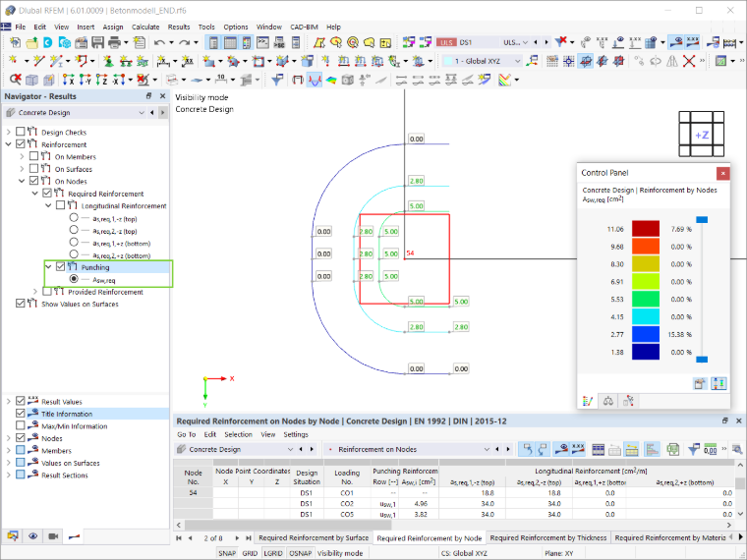Click the Save file toolbar icon
This screenshot has height=560, width=747.
[x=97, y=42]
